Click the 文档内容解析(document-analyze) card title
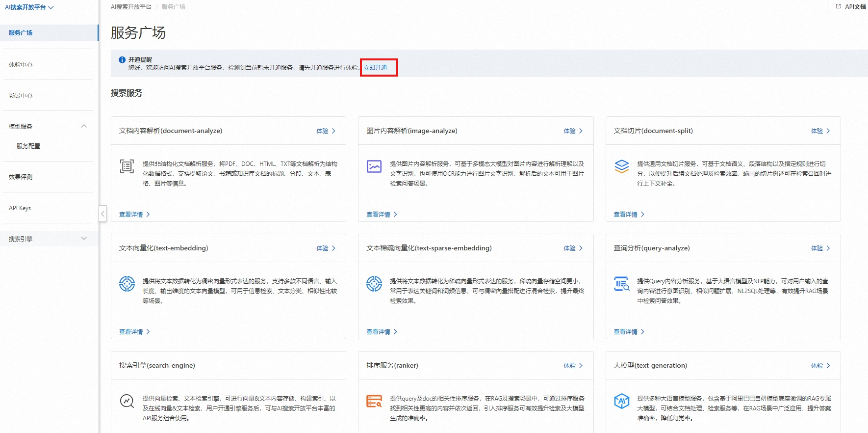 click(x=171, y=131)
